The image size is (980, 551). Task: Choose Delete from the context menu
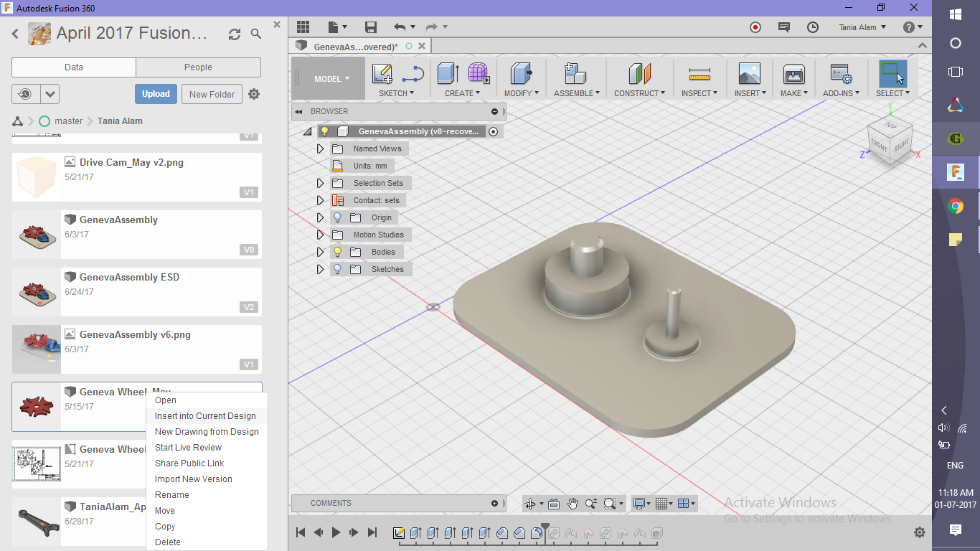click(207, 542)
